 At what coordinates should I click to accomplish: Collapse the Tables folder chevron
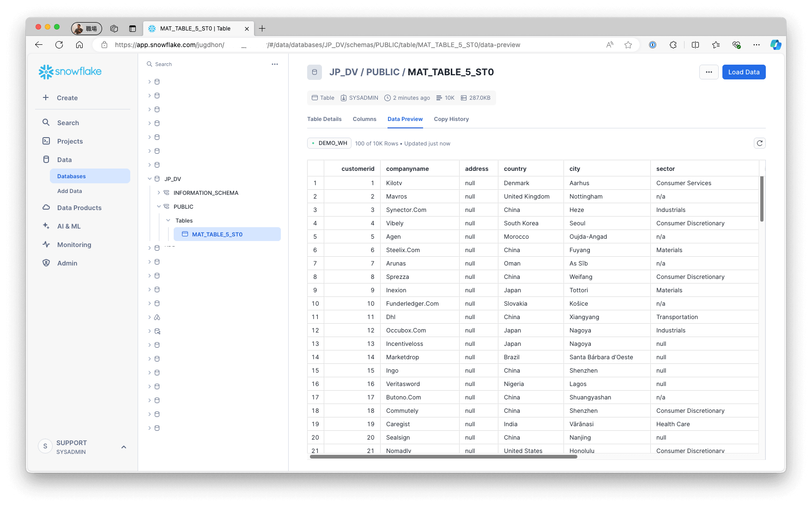(x=168, y=220)
